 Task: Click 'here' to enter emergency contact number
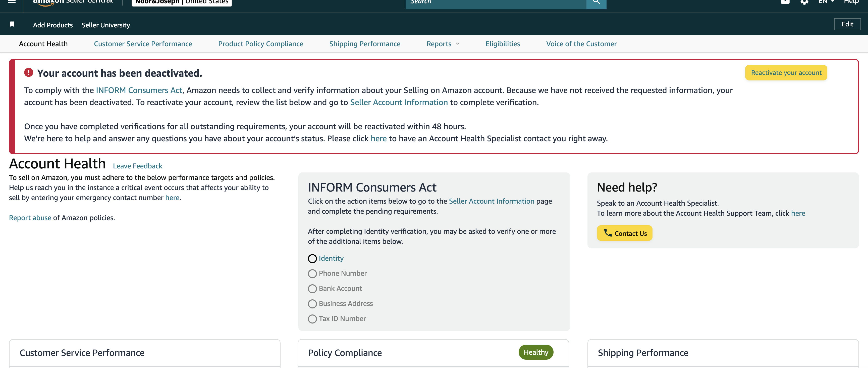point(172,198)
